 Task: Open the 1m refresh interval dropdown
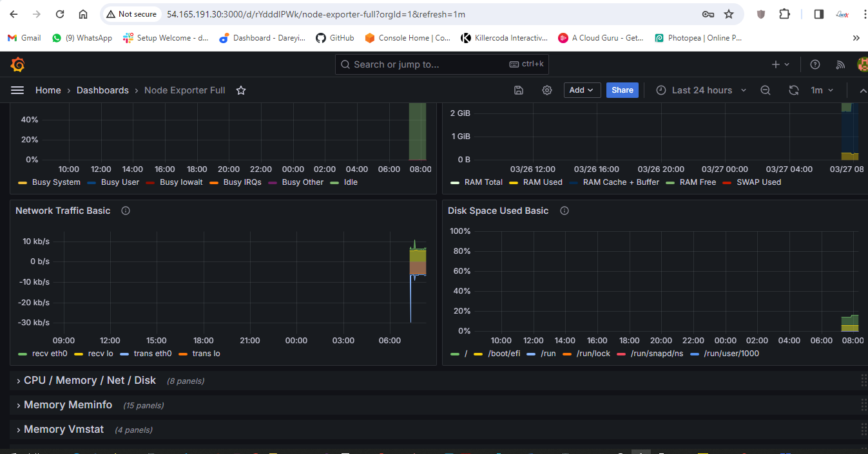(x=822, y=90)
